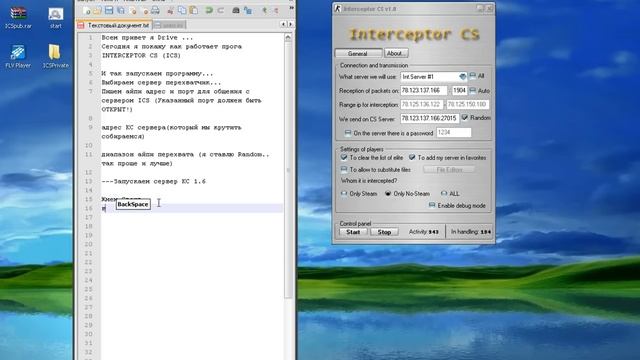Viewport: 640px width, 360px height.
Task: Enable debug mode checkbox
Action: pos(431,205)
